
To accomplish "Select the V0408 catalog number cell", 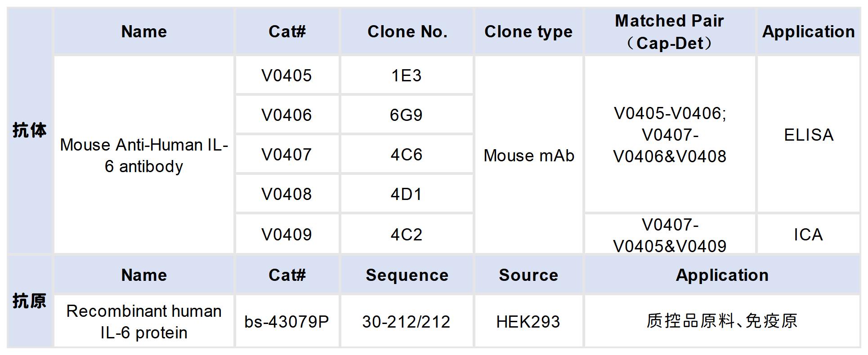I will pyautogui.click(x=286, y=194).
